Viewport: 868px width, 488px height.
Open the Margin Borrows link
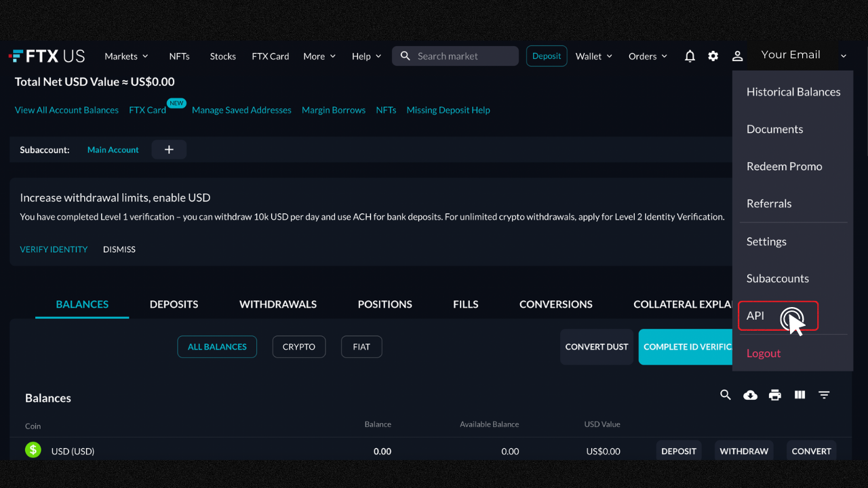[x=334, y=110]
